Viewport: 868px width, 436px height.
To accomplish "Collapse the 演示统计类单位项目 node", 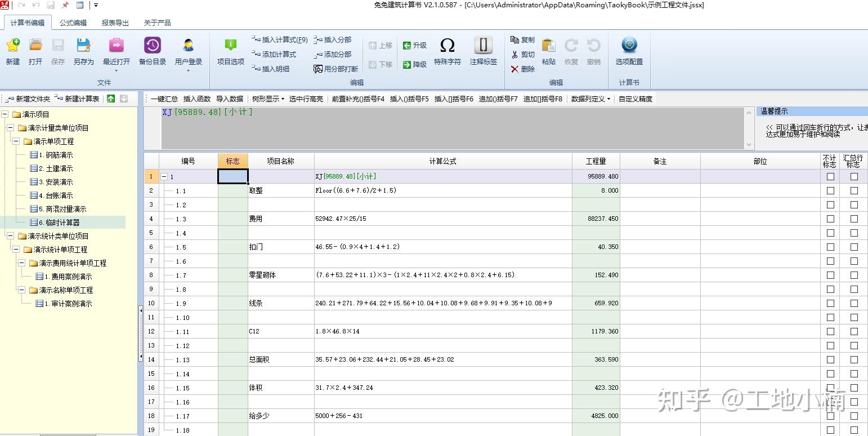I will coord(10,236).
